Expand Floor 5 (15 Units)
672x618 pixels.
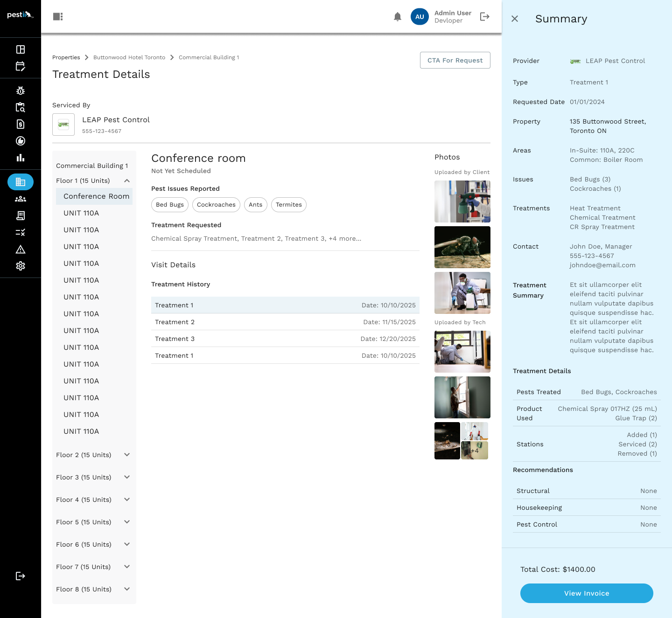[127, 522]
